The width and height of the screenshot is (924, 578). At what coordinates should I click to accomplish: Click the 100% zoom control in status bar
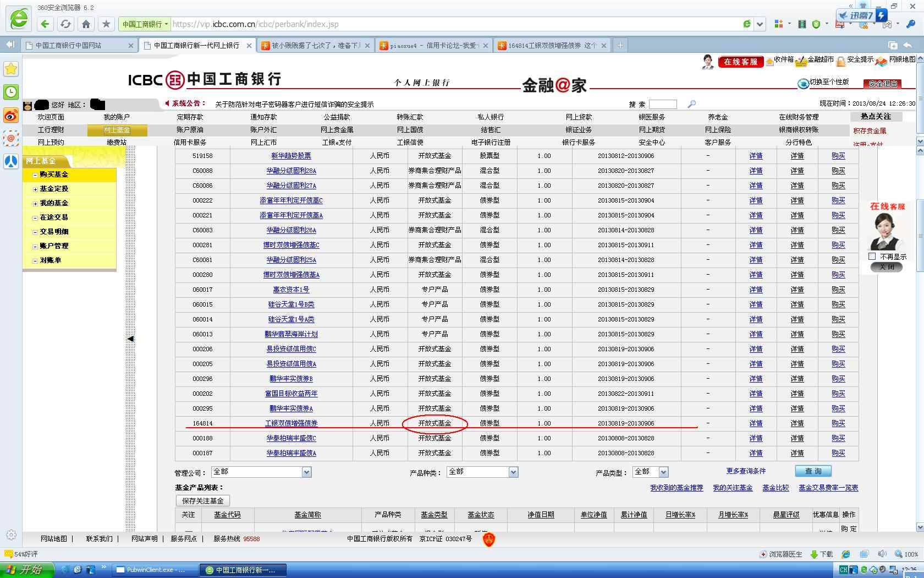(909, 554)
